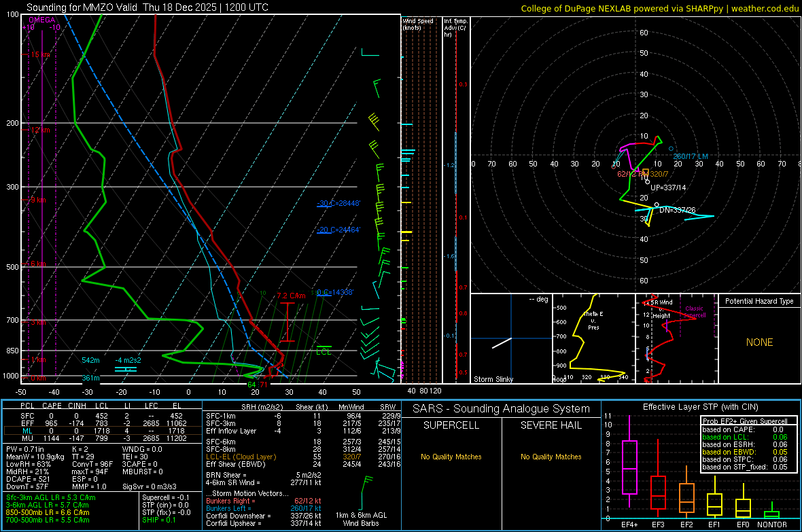Click the UP=337/14 Corfidi label
Screen dimensions: 802x532
pyautogui.click(x=668, y=188)
